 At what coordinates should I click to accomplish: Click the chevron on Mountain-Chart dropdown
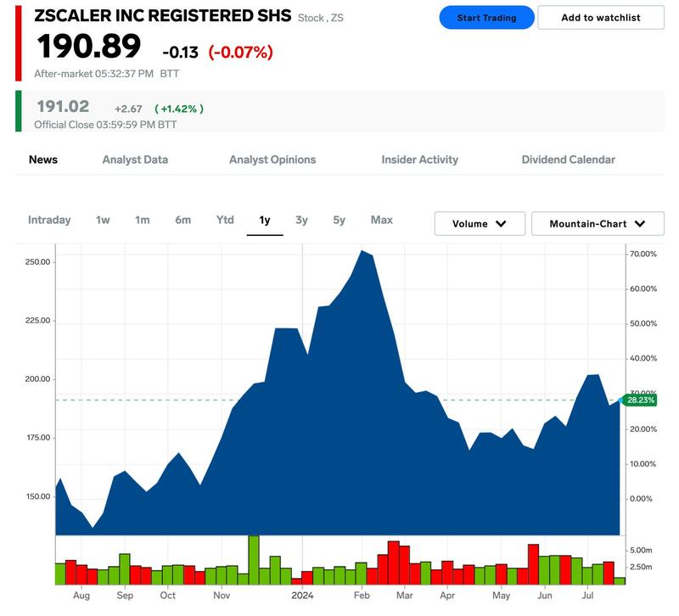tap(640, 224)
